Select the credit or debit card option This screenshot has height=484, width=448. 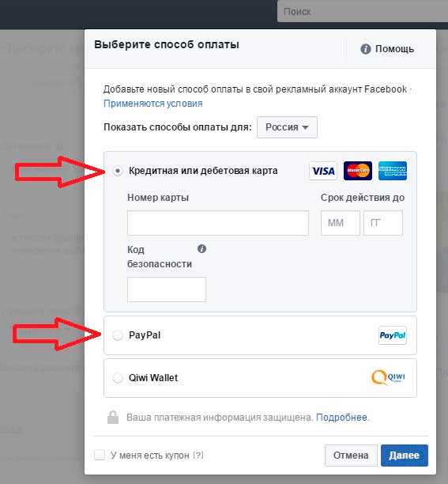pos(118,171)
